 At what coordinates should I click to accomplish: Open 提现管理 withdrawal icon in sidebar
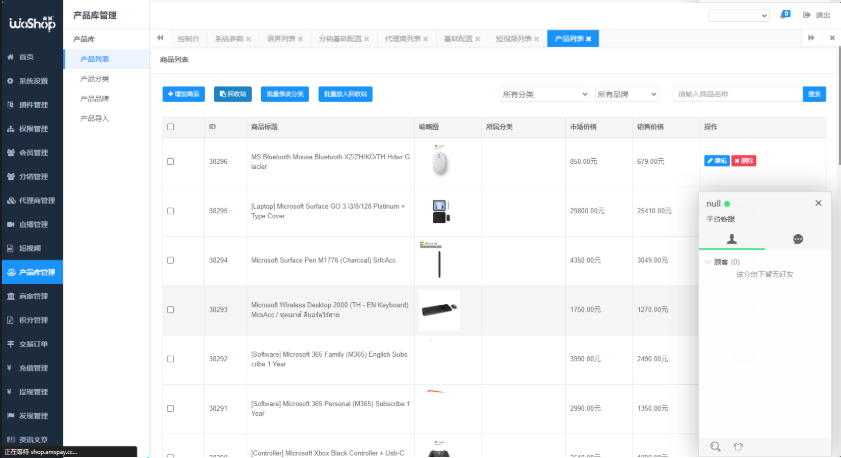pos(10,391)
